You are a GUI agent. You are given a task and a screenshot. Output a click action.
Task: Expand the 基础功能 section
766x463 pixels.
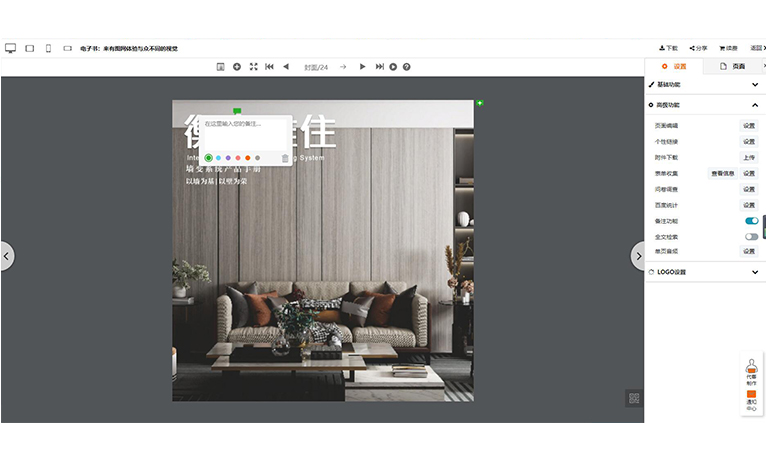(x=754, y=86)
